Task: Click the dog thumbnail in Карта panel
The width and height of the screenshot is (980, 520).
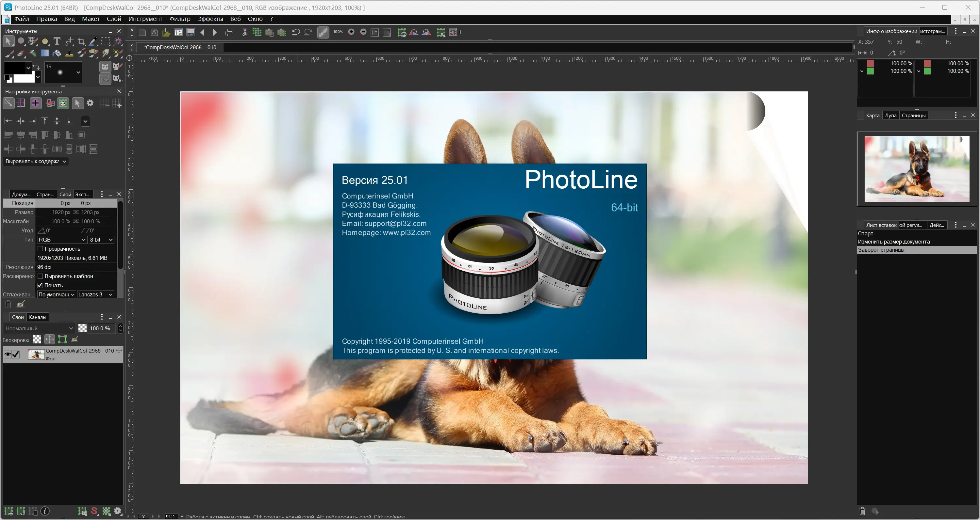Action: pyautogui.click(x=917, y=169)
